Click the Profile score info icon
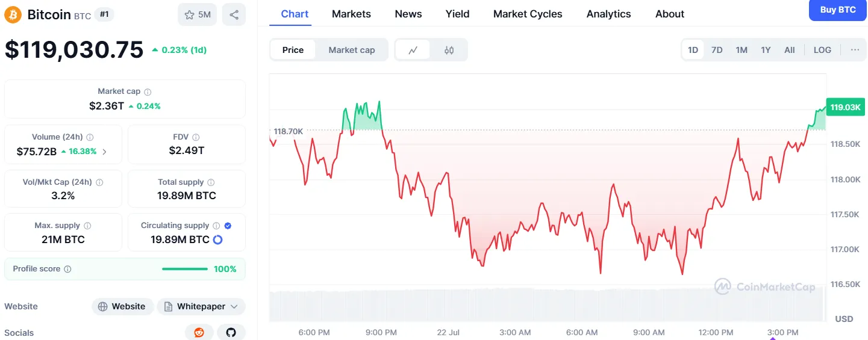Viewport: 868px width, 340px height. [67, 269]
